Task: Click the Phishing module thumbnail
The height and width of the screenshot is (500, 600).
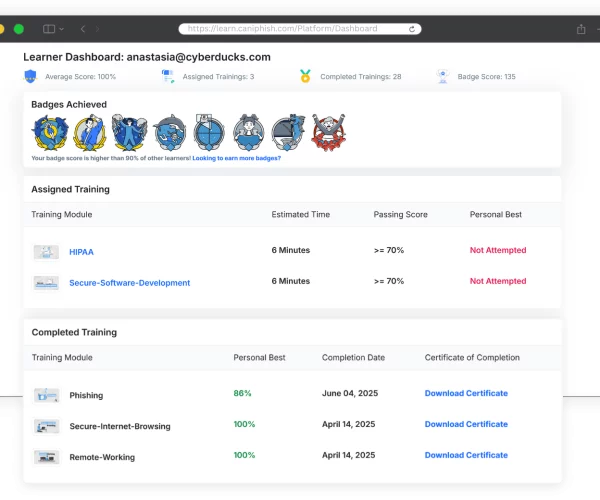Action: 46,395
